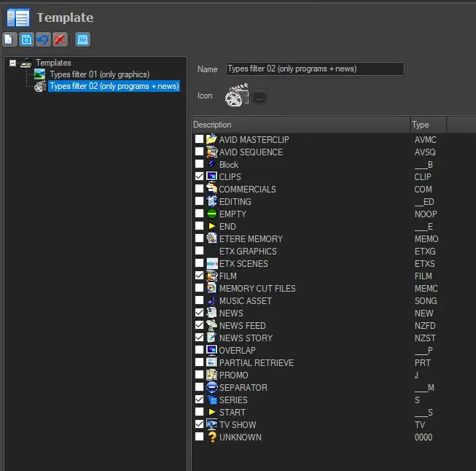Collapse the Templates tree node
Image resolution: width=476 pixels, height=471 pixels.
coord(12,63)
